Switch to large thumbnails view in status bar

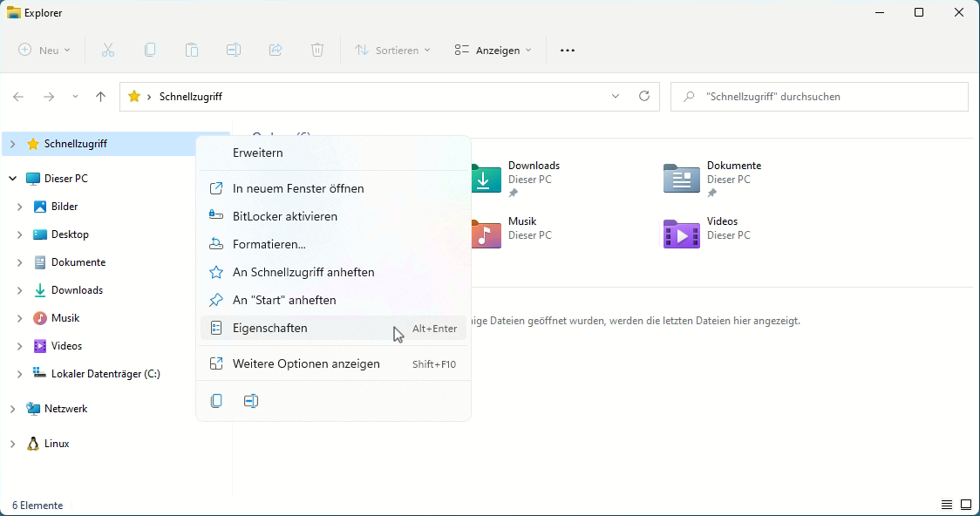point(966,505)
